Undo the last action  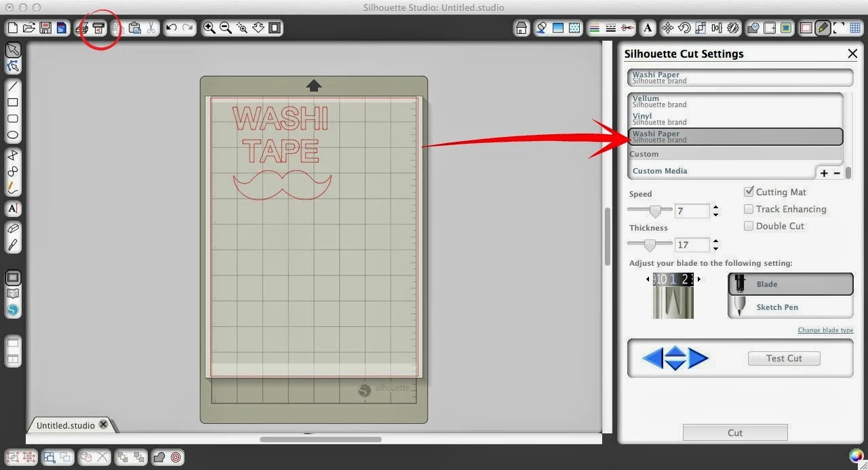coord(172,28)
